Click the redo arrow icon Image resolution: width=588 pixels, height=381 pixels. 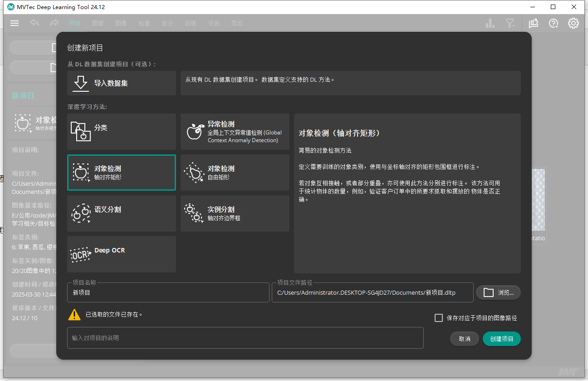pyautogui.click(x=54, y=23)
